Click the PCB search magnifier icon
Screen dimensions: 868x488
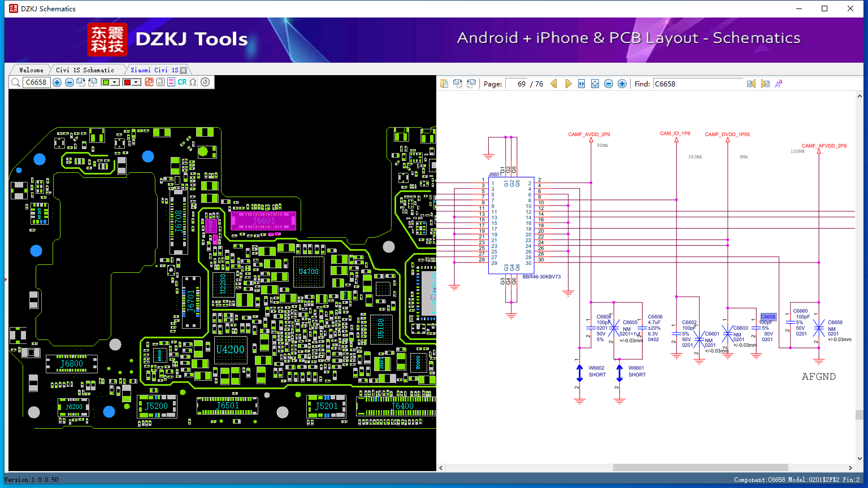pyautogui.click(x=15, y=82)
